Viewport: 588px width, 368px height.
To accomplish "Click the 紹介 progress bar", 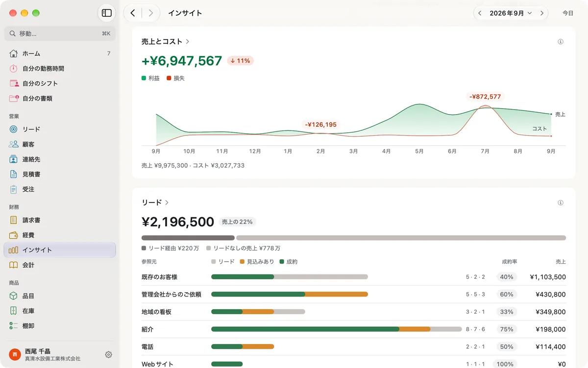I will 337,329.
